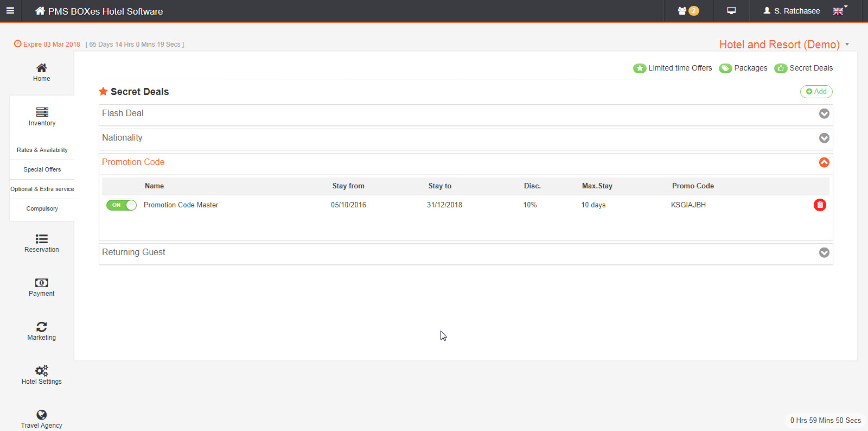
Task: Open Marketing in the sidebar
Action: tap(42, 331)
